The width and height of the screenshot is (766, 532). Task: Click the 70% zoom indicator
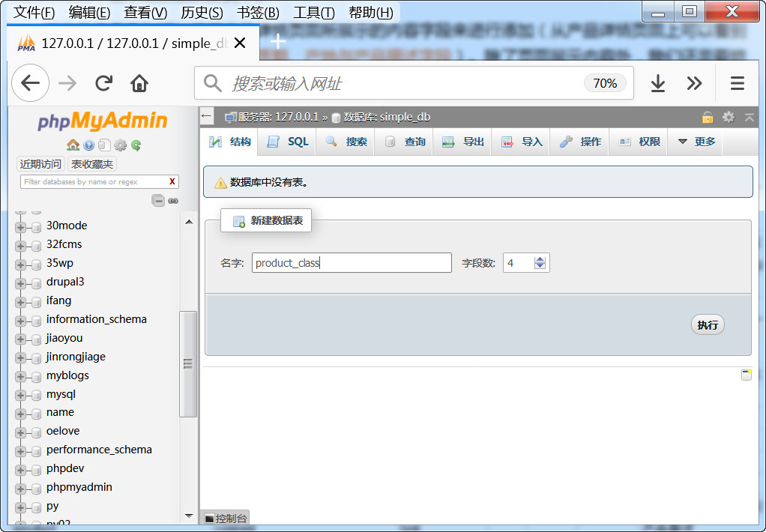coord(606,83)
